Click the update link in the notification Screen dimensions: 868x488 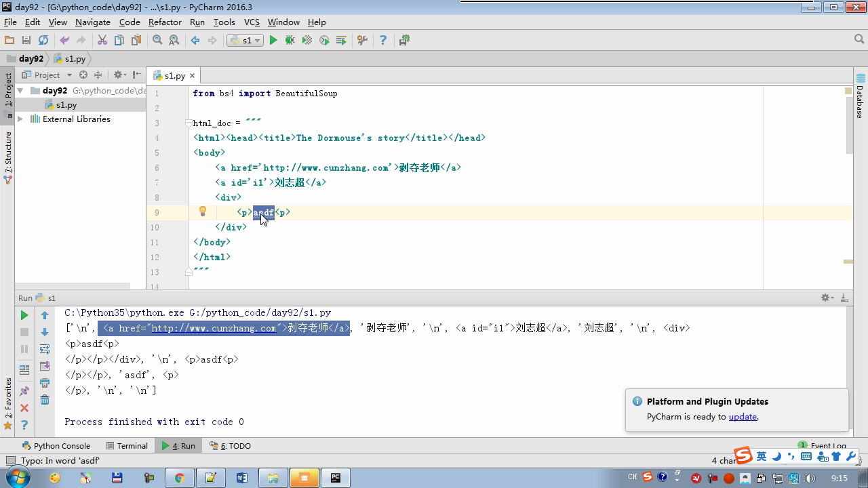click(743, 417)
